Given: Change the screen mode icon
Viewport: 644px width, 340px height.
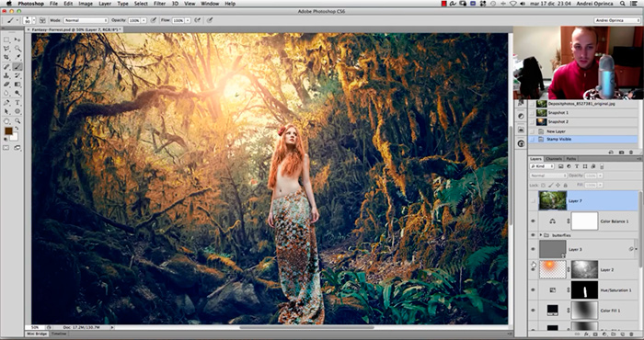Looking at the screenshot, I should click(x=17, y=148).
